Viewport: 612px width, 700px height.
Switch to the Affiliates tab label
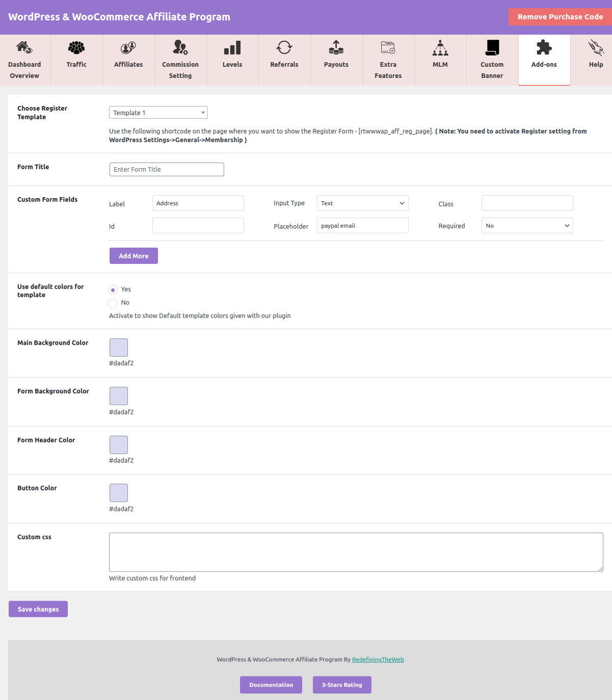pyautogui.click(x=128, y=65)
